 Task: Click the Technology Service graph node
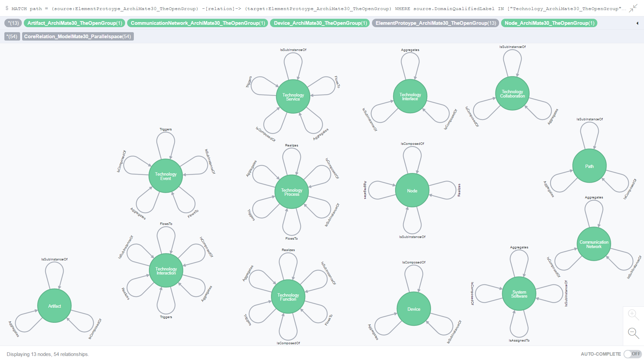click(293, 97)
